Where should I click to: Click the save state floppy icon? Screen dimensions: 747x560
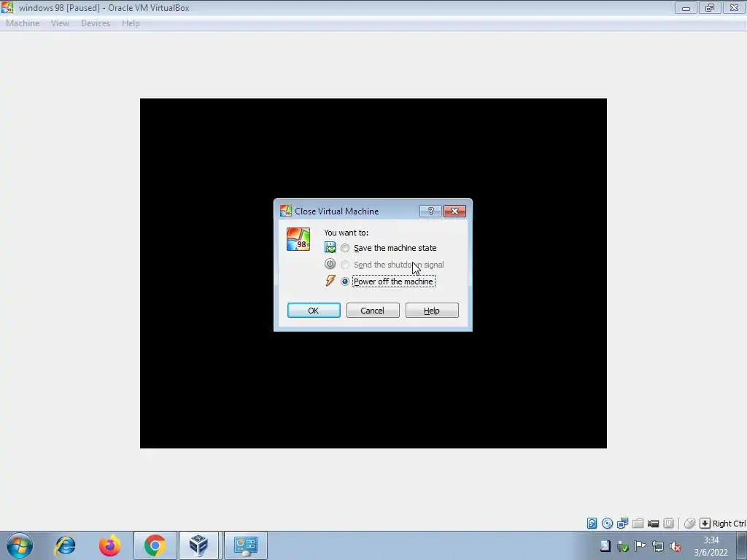point(330,247)
